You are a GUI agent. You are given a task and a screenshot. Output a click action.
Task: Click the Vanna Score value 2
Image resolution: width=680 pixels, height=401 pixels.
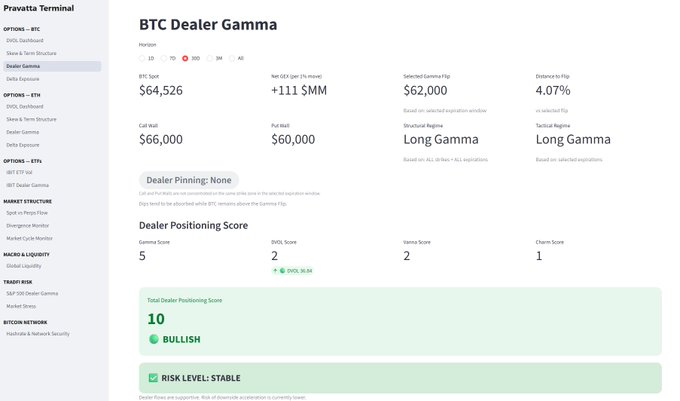pyautogui.click(x=406, y=256)
